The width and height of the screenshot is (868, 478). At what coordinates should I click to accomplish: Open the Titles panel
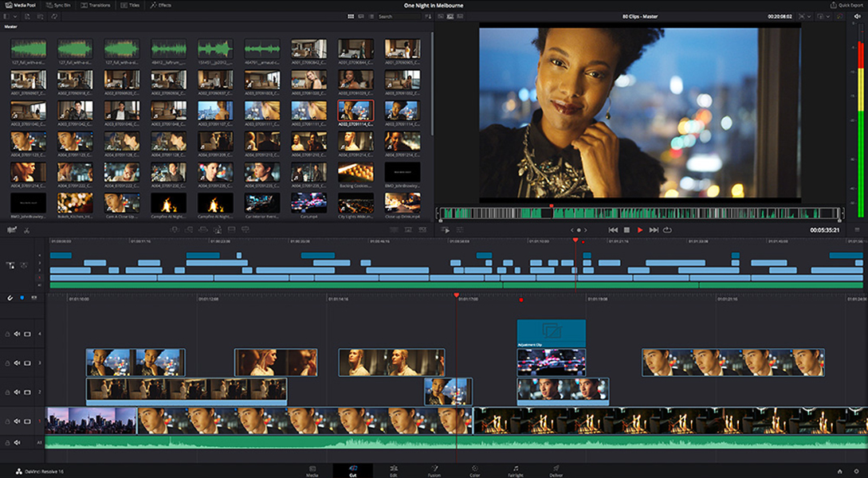[130, 5]
